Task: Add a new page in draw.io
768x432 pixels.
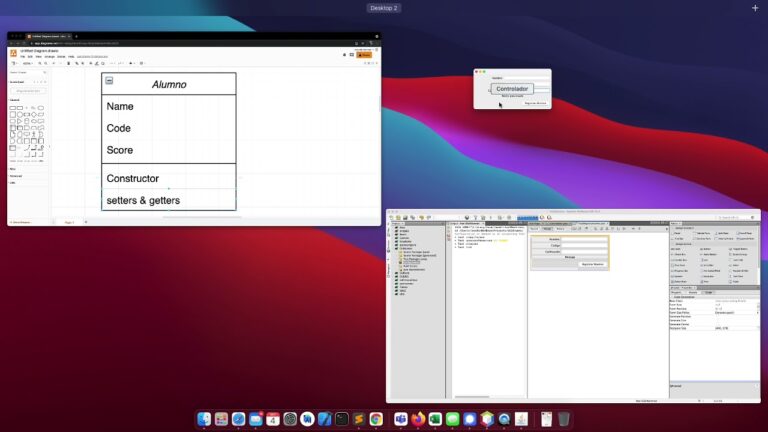Action: [x=86, y=222]
